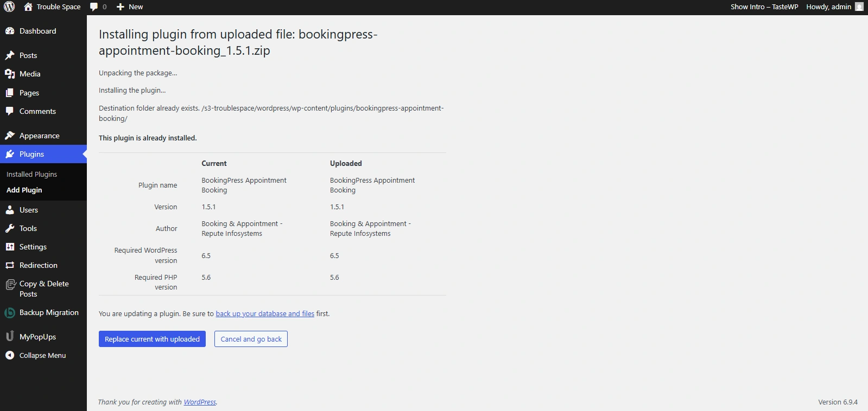Click the WordPress logo icon

pos(9,7)
